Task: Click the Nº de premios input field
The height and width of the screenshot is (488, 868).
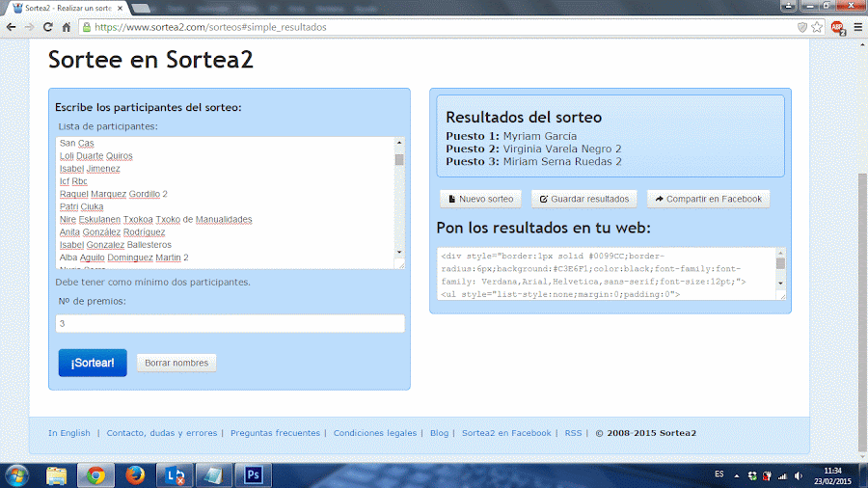Action: (230, 324)
